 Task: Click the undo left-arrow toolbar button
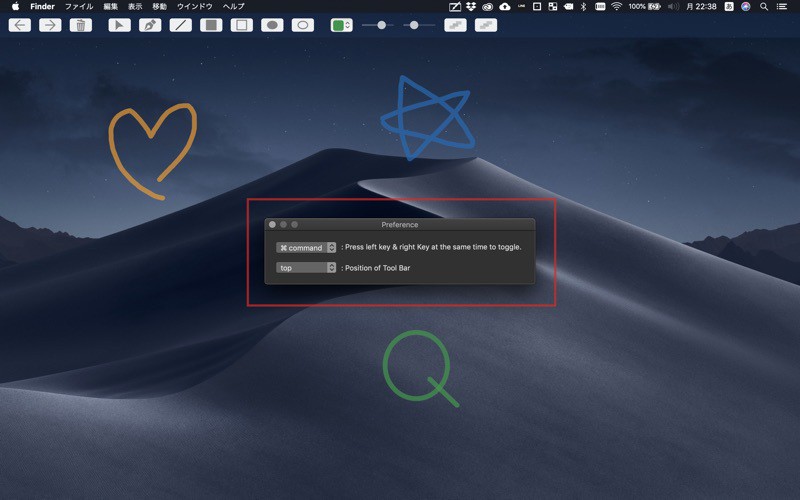click(x=20, y=25)
